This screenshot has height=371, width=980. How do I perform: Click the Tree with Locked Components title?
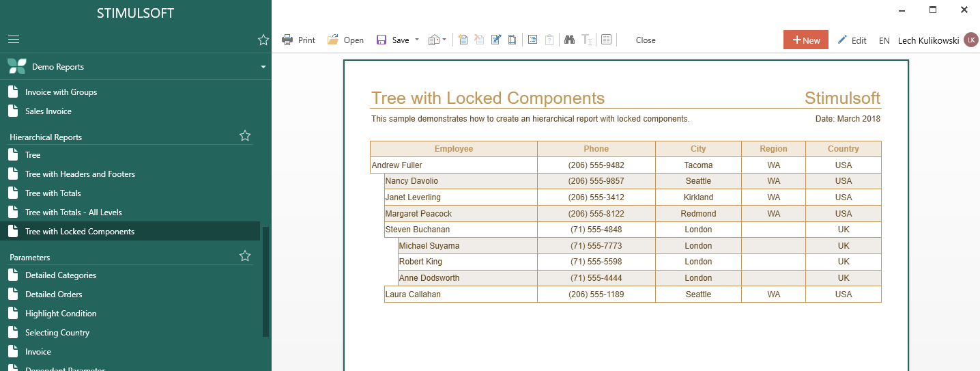tap(488, 98)
